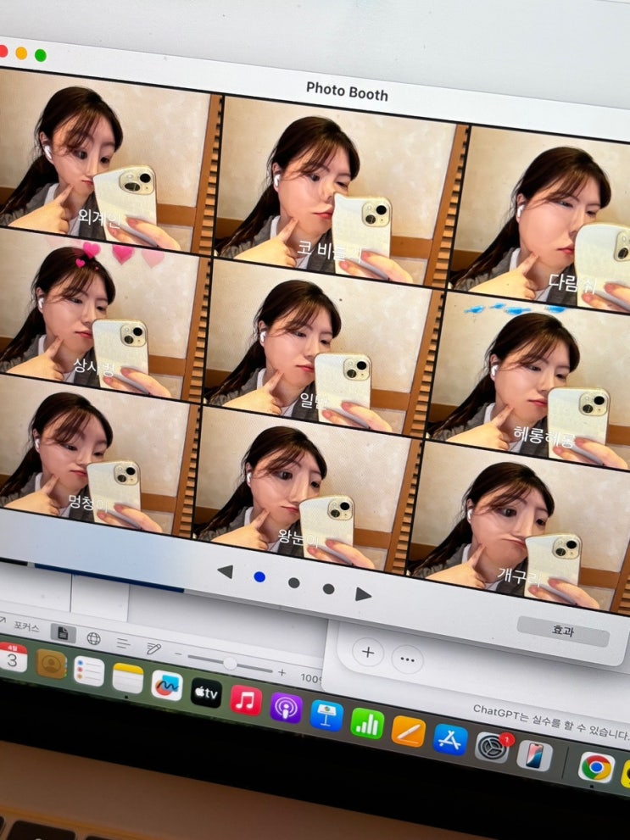Open Reminders from the Dock
This screenshot has height=840, width=630.
click(x=89, y=670)
